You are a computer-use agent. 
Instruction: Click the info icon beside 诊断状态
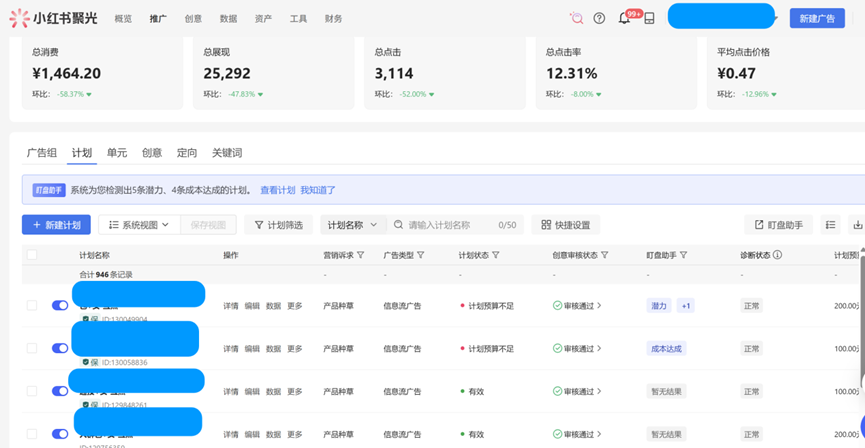point(778,255)
